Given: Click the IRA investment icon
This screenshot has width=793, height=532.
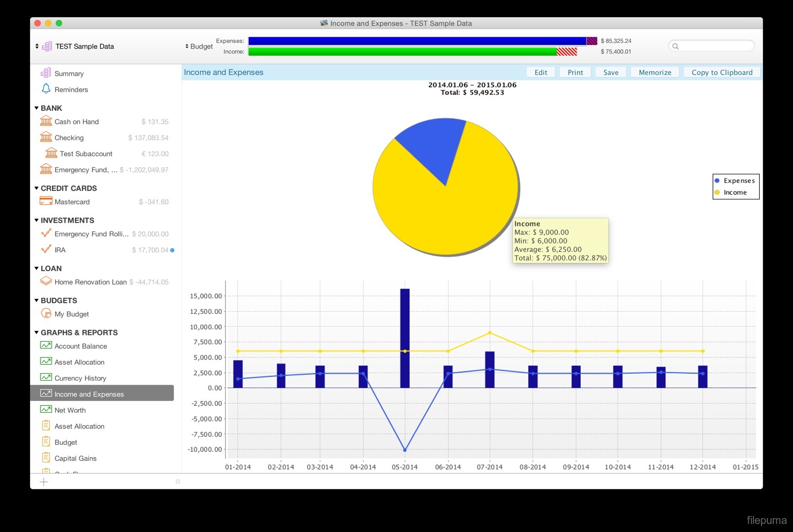Looking at the screenshot, I should point(46,250).
